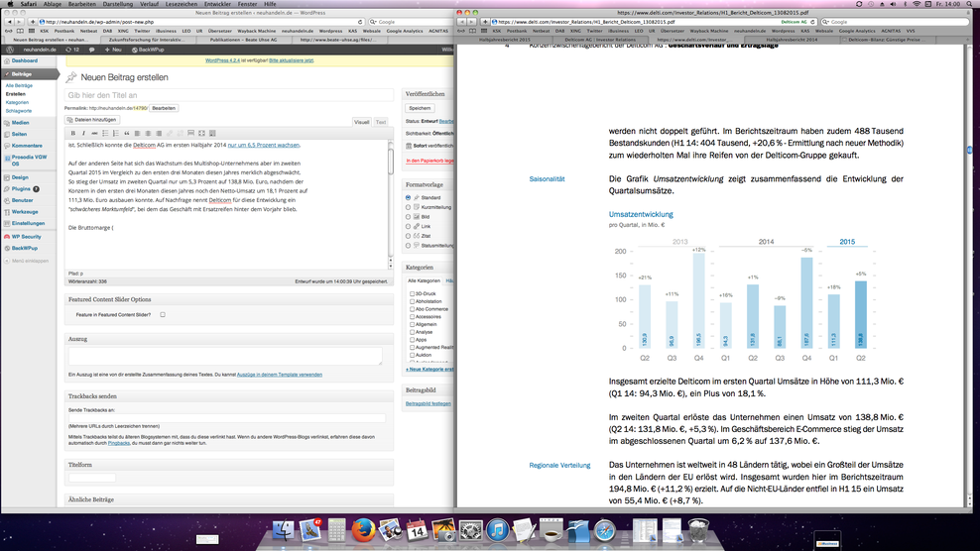Select the Kurzmitteilung post format
Viewport: 980px width, 551px height.
point(408,207)
